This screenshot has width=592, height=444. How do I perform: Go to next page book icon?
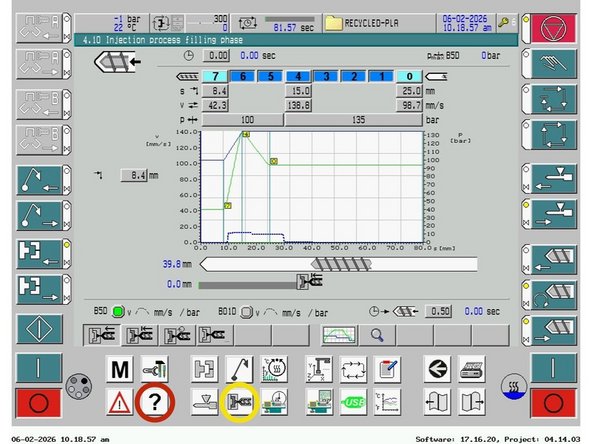pos(472,402)
